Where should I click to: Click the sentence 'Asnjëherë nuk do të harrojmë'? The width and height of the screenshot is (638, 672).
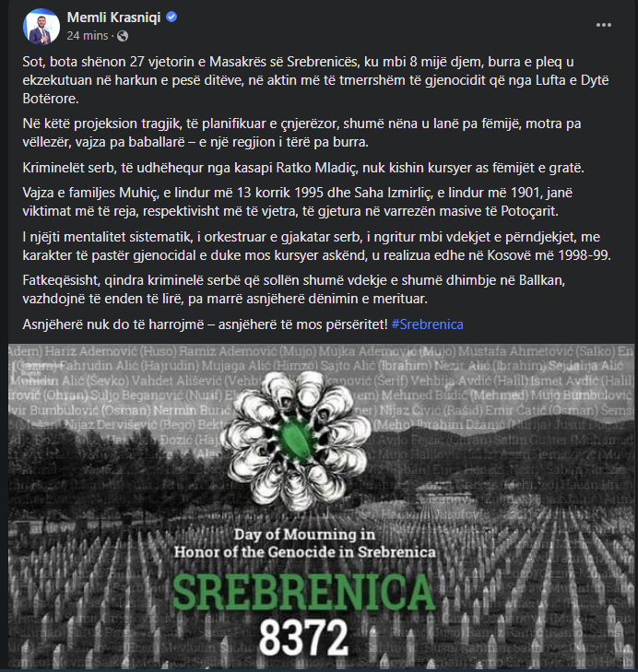pyautogui.click(x=205, y=324)
